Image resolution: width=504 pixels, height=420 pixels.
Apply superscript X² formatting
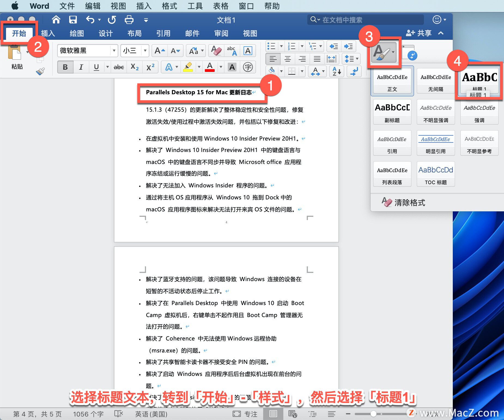[x=150, y=67]
